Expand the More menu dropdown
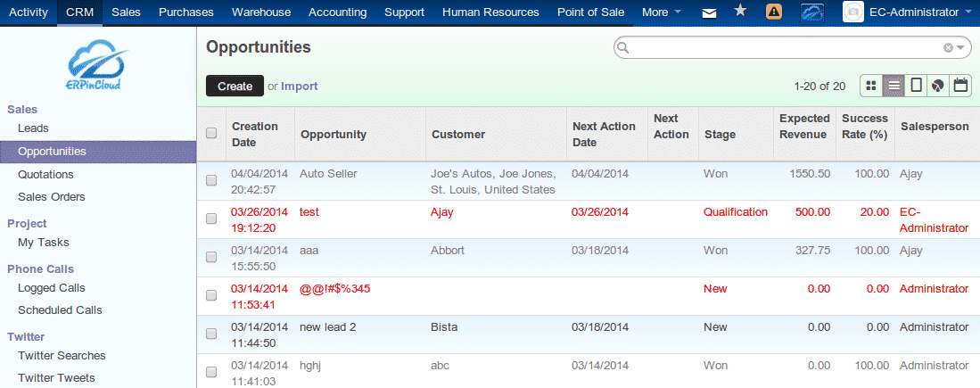This screenshot has width=980, height=388. click(x=661, y=12)
